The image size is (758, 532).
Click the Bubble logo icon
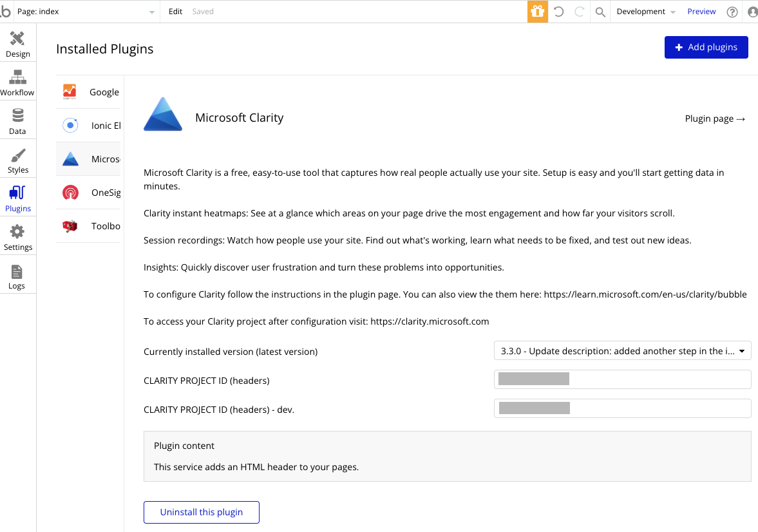tap(5, 11)
